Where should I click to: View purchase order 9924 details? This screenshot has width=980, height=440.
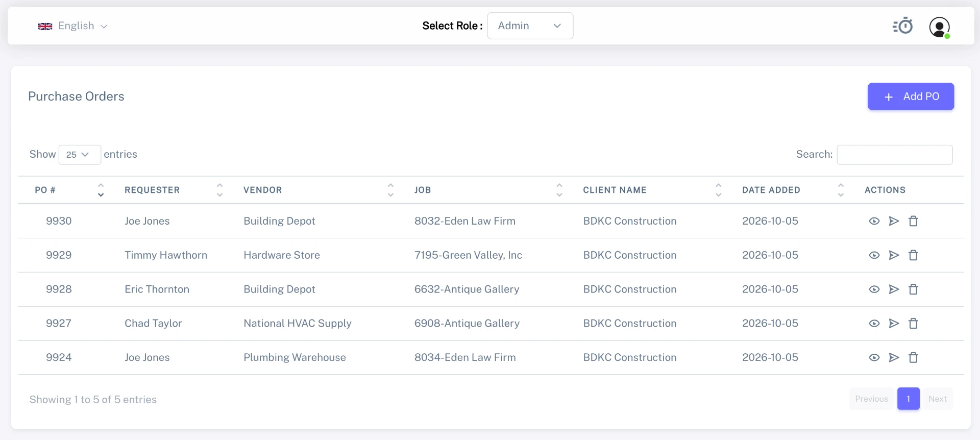874,358
